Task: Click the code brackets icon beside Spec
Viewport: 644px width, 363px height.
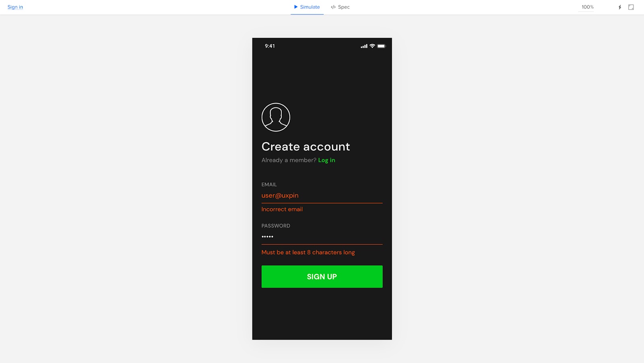Action: click(x=333, y=7)
